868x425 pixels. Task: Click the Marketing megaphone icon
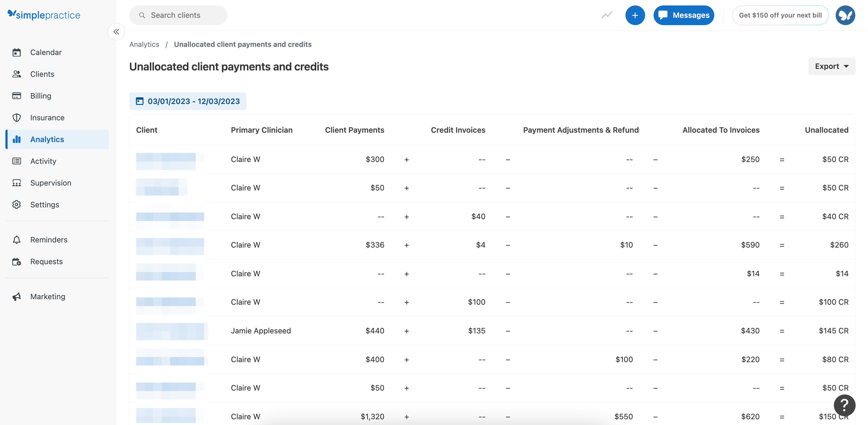click(17, 296)
